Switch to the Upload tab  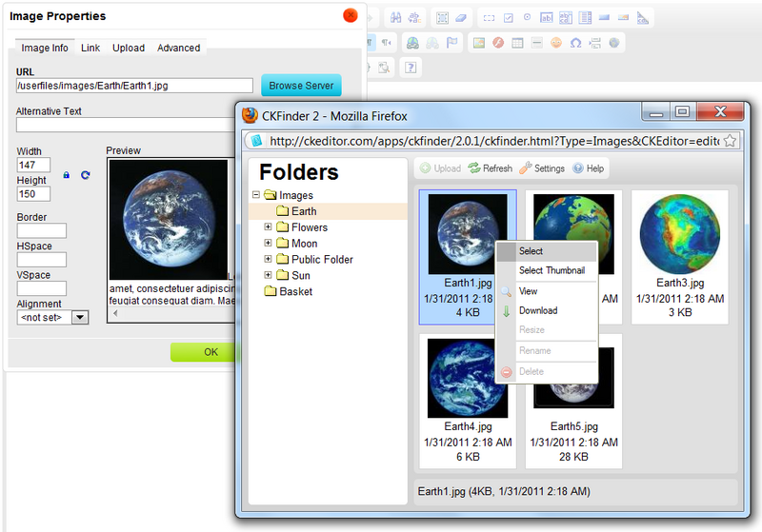click(x=129, y=48)
